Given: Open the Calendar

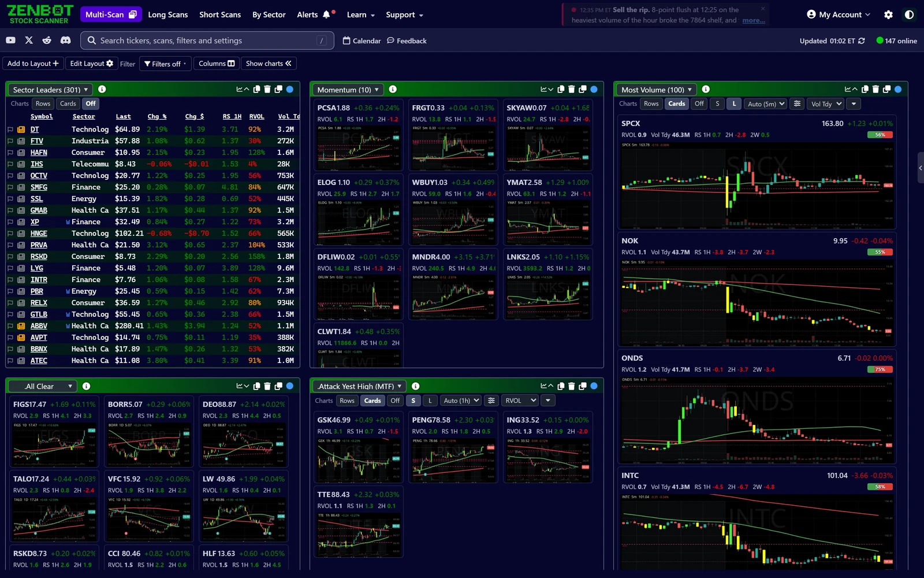Looking at the screenshot, I should tap(362, 40).
